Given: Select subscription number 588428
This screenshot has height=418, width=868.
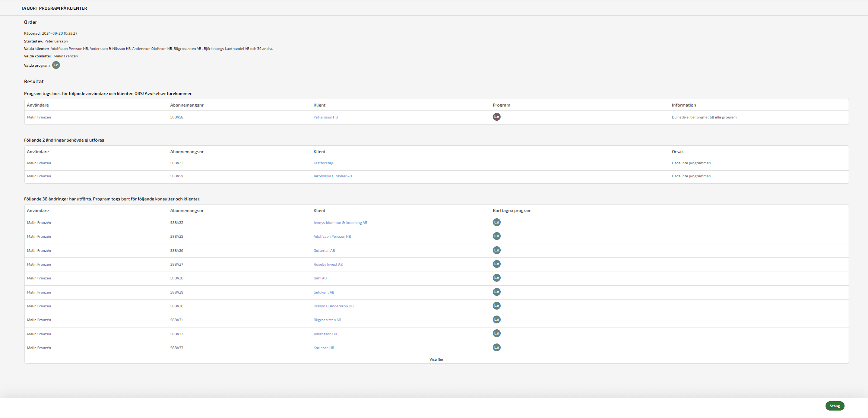Looking at the screenshot, I should pos(177,278).
